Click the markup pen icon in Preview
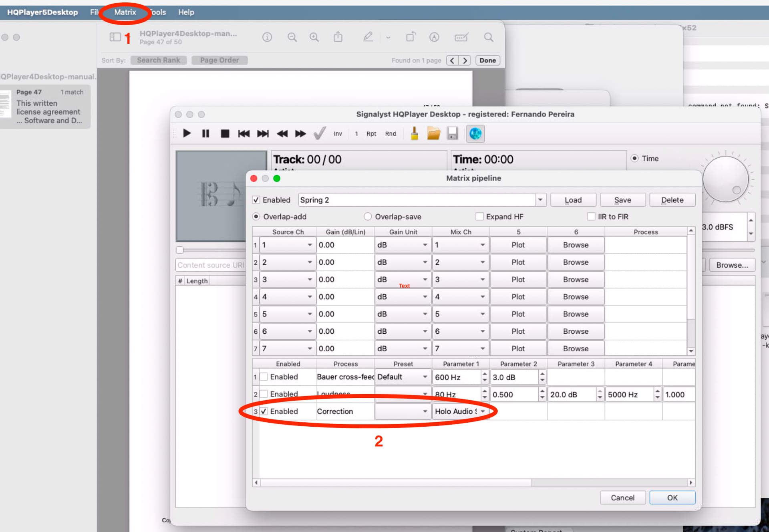The width and height of the screenshot is (769, 532). [x=368, y=37]
